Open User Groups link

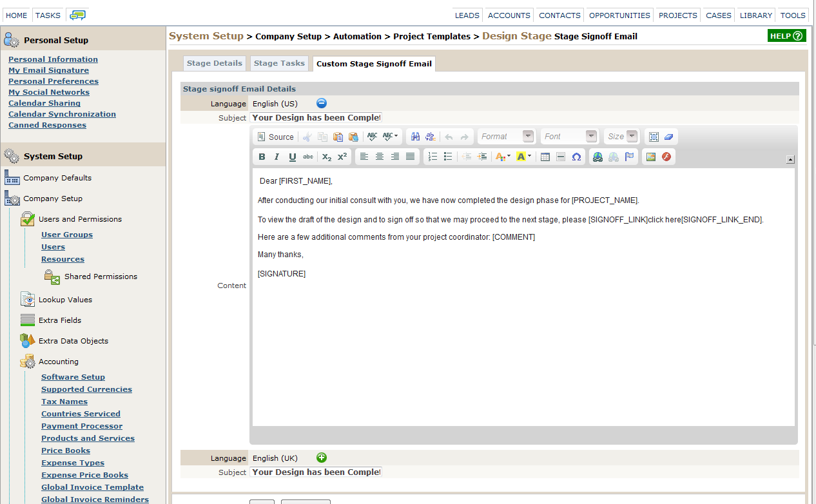pos(67,235)
